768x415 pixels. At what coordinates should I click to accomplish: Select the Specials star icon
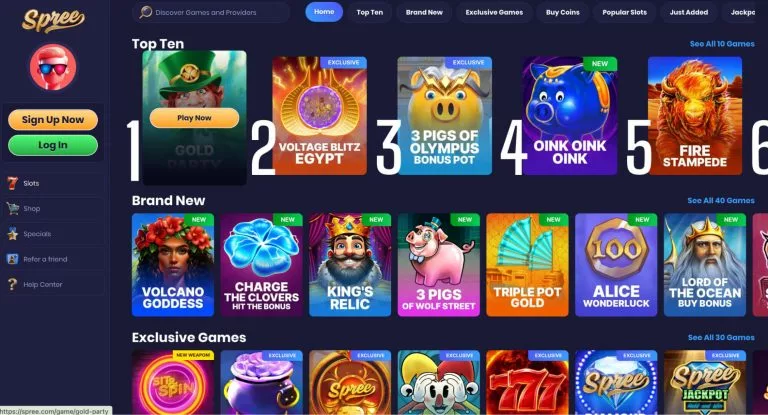tap(13, 234)
